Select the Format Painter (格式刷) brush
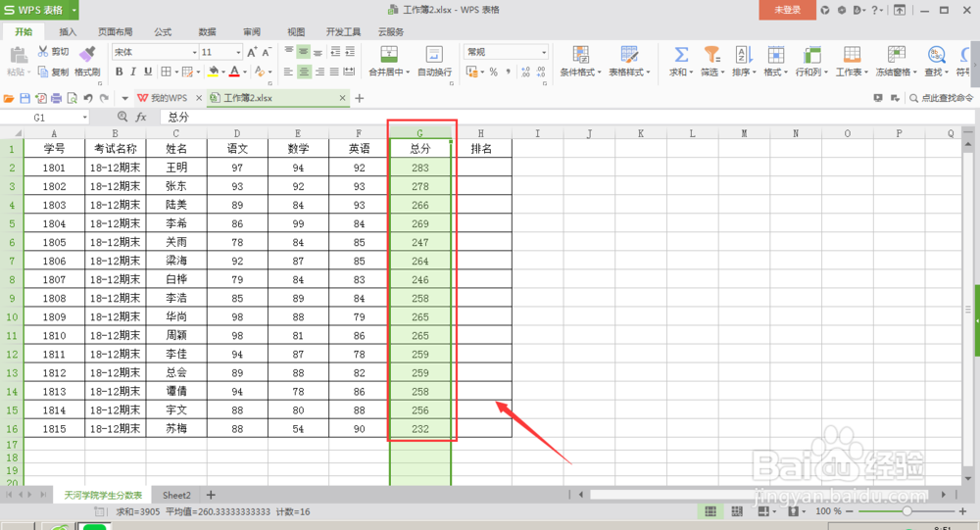The width and height of the screenshot is (980, 530). (x=87, y=54)
